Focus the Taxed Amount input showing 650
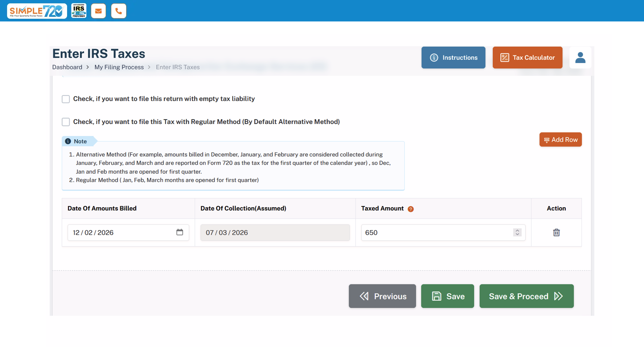 [443, 233]
